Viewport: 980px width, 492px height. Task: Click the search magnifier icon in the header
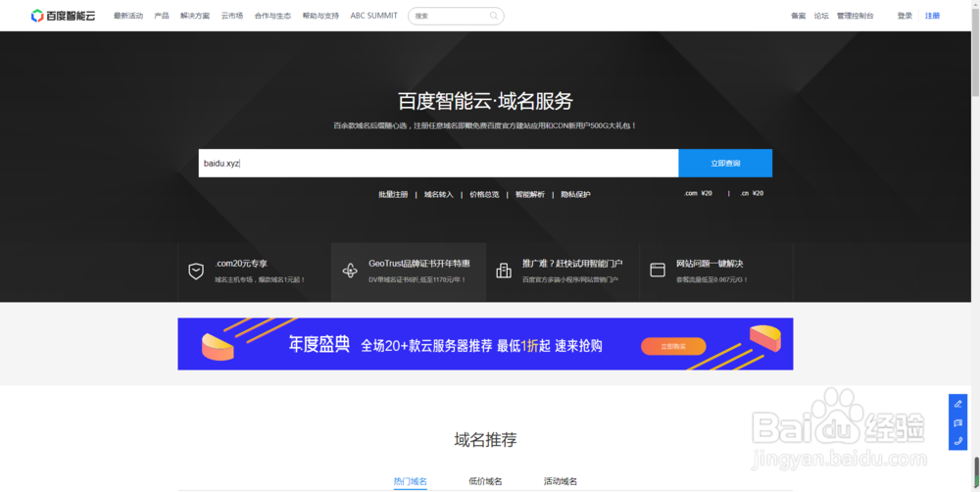(494, 16)
